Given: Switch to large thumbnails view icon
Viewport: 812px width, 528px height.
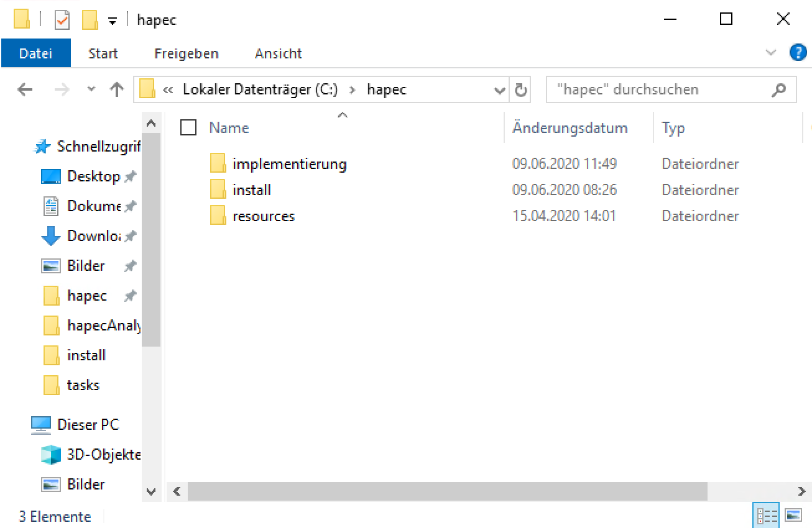Looking at the screenshot, I should click(793, 515).
